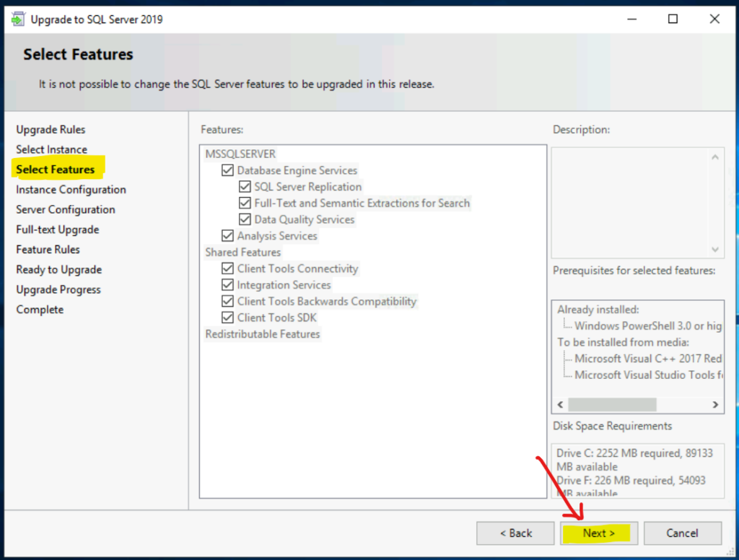
Task: Select Client Tools Backwards Compatibility label
Action: pos(327,301)
